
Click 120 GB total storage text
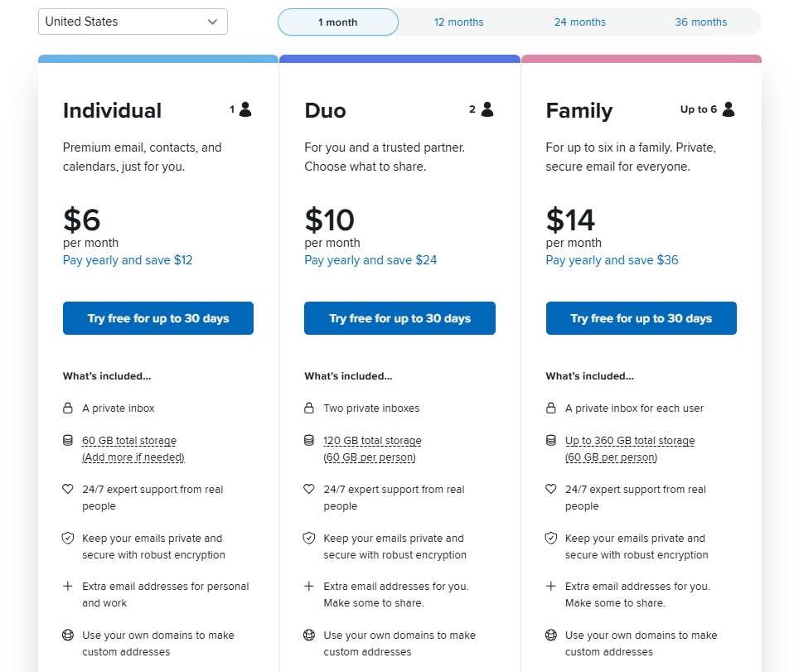pos(372,441)
